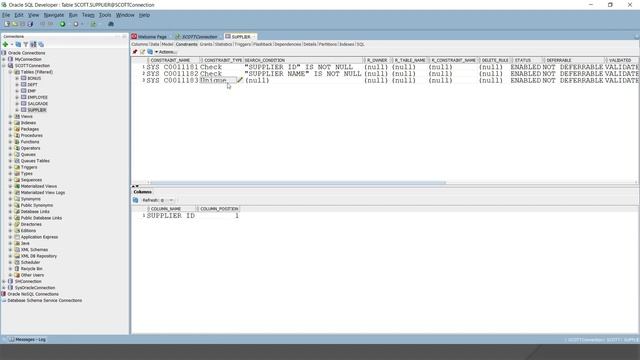
Task: Click the red pin Freeze View icon
Action: [x=135, y=52]
